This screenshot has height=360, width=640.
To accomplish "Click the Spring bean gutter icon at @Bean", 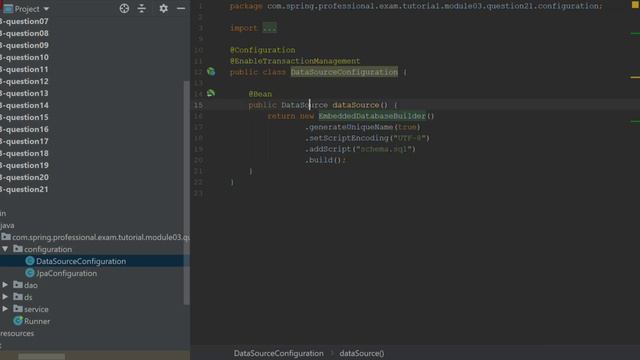I will [211, 93].
